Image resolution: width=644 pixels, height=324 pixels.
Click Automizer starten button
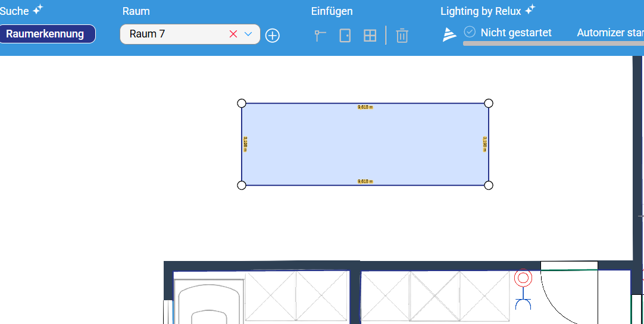(x=610, y=33)
